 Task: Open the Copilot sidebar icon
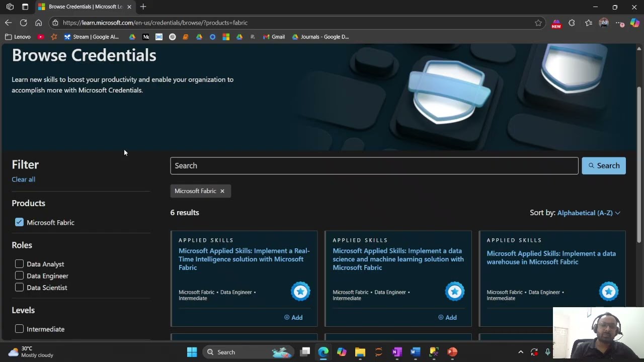634,23
